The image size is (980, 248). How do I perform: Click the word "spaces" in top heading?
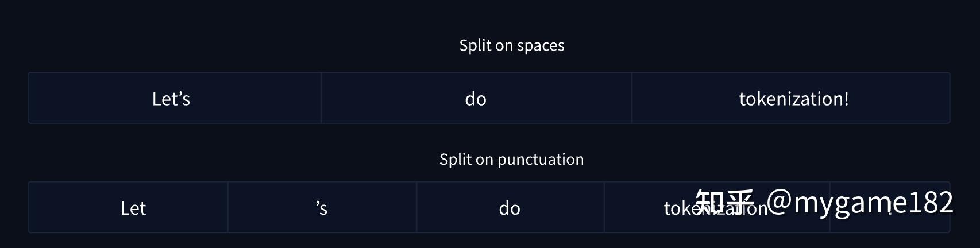click(x=541, y=45)
